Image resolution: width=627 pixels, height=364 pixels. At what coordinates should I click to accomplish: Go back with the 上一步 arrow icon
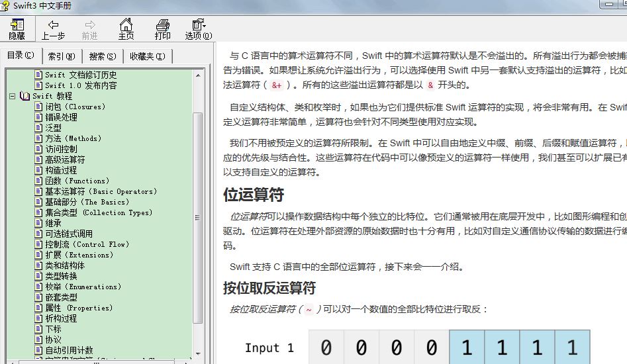coord(53,28)
